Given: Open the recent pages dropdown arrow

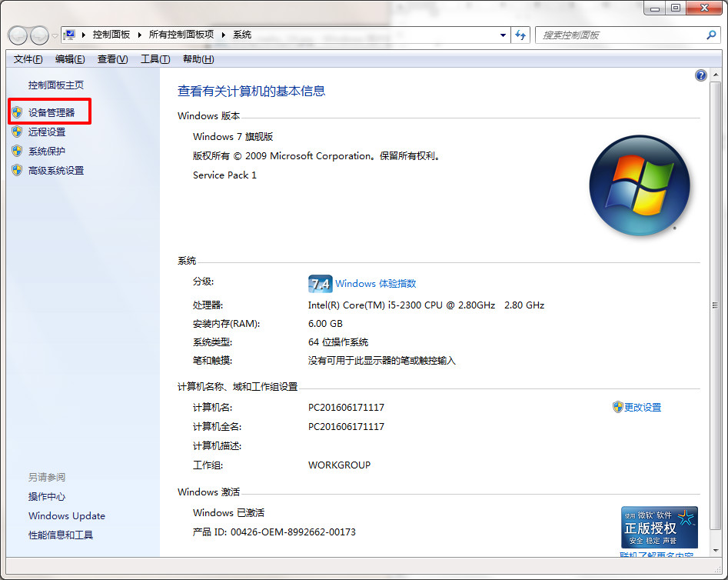Looking at the screenshot, I should pos(55,36).
